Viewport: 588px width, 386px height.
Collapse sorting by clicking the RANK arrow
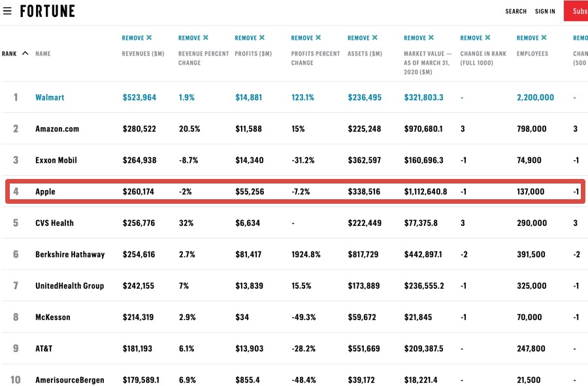24,54
